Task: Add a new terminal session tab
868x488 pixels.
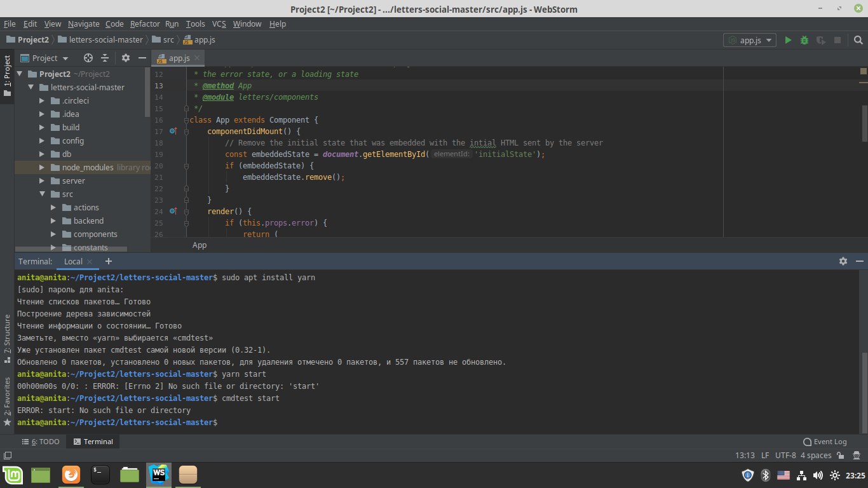Action: click(x=109, y=261)
